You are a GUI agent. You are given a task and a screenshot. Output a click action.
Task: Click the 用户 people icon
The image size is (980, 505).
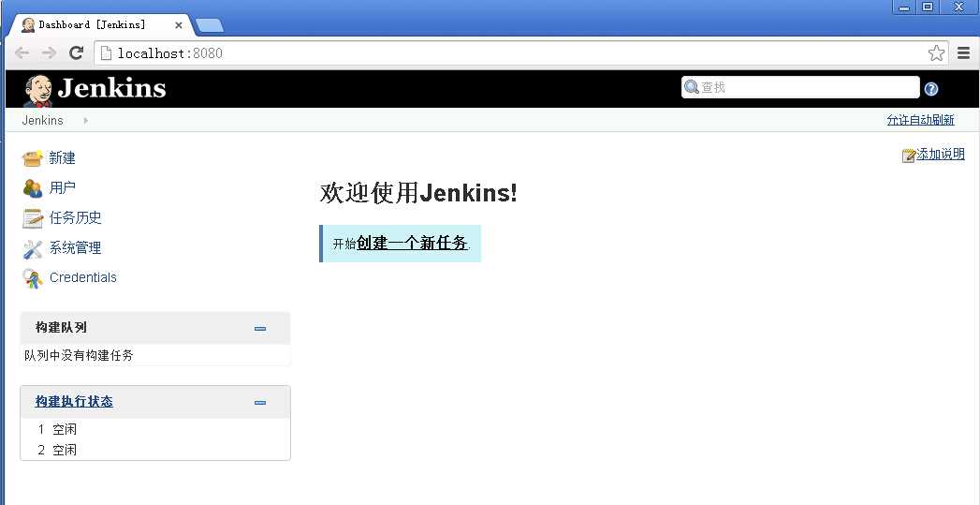(33, 187)
